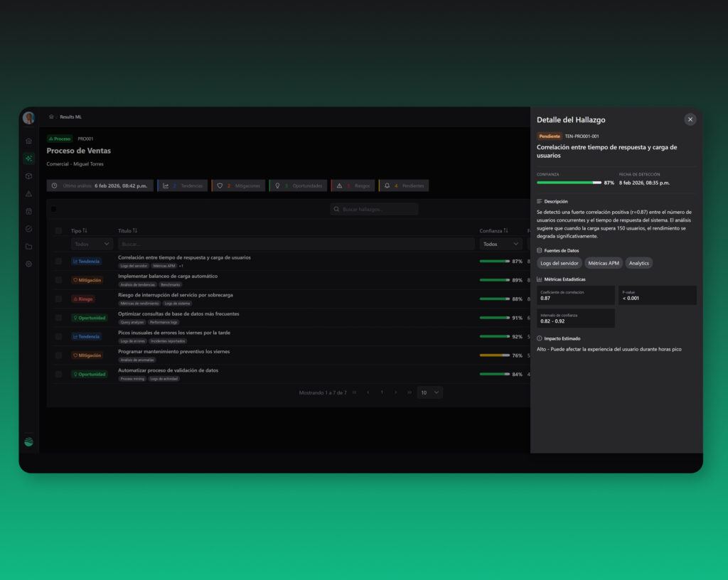Toggle the select-all checkbox in table header

[58, 230]
